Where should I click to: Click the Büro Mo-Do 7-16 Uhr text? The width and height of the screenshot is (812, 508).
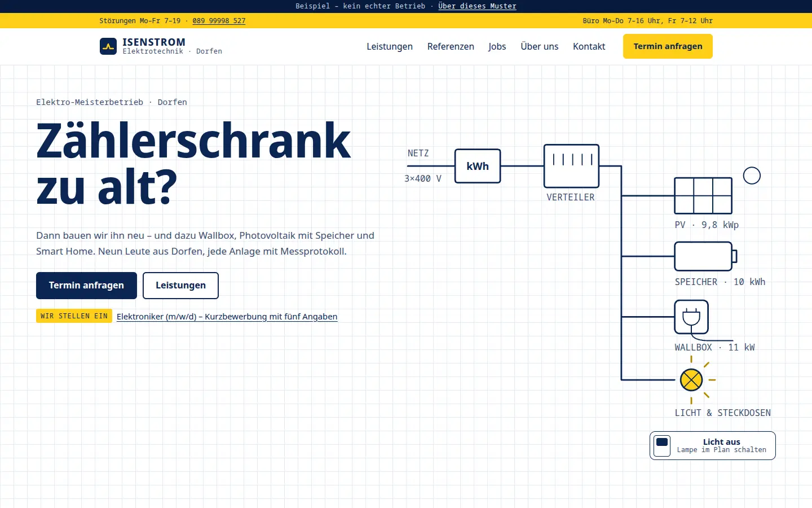[648, 21]
